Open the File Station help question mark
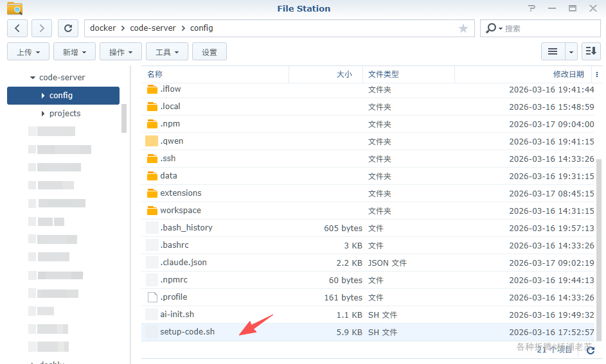Image resolution: width=606 pixels, height=364 pixels. 532,8
